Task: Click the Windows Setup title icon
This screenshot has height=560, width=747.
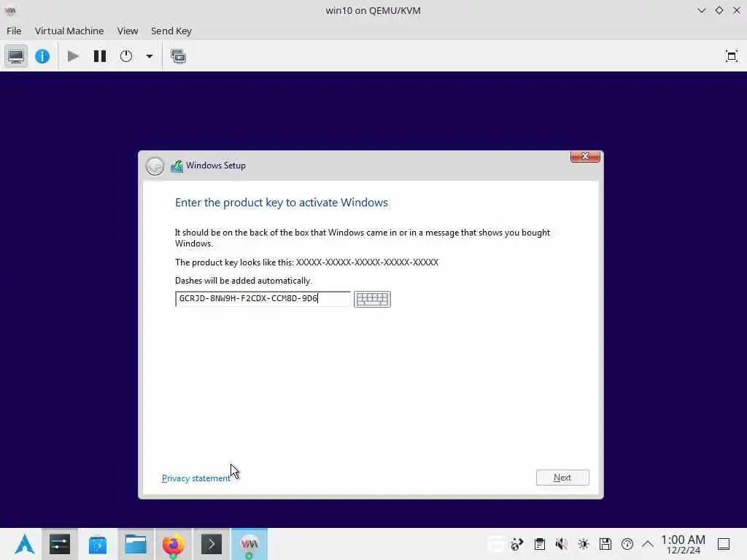Action: tap(177, 166)
